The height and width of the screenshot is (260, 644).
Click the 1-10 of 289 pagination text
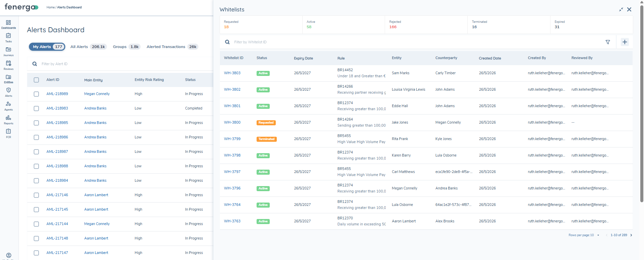[x=619, y=235]
